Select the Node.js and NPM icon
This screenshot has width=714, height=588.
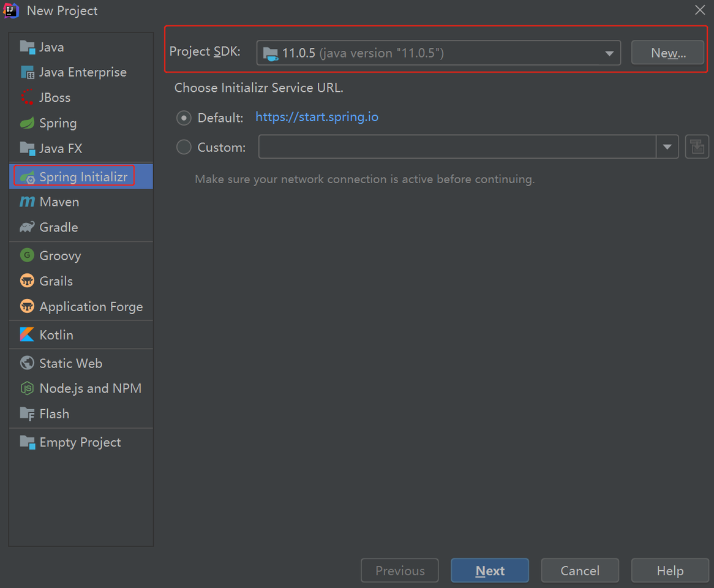pyautogui.click(x=28, y=388)
